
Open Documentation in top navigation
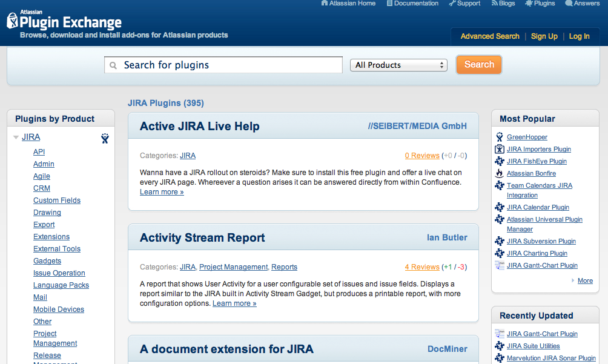(416, 3)
